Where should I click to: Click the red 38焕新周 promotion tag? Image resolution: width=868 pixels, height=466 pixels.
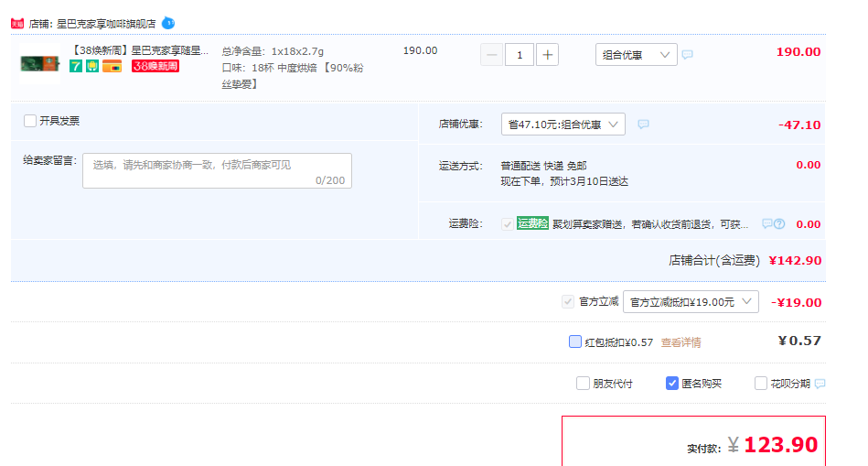[x=155, y=67]
